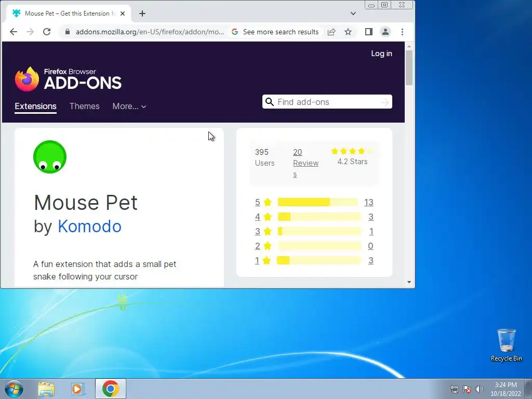Open the tab search chevron

tap(353, 14)
